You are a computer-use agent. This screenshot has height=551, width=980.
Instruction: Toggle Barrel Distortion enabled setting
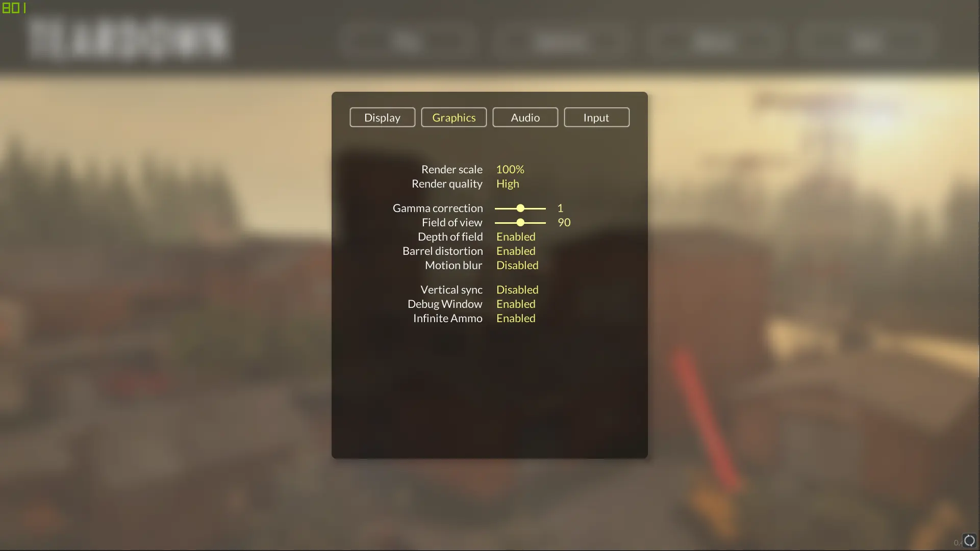(516, 251)
